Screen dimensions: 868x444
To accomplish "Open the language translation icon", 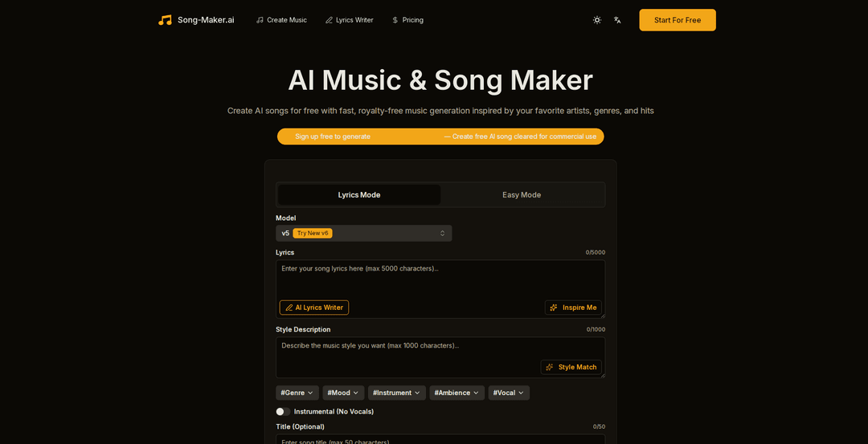I will click(x=617, y=20).
